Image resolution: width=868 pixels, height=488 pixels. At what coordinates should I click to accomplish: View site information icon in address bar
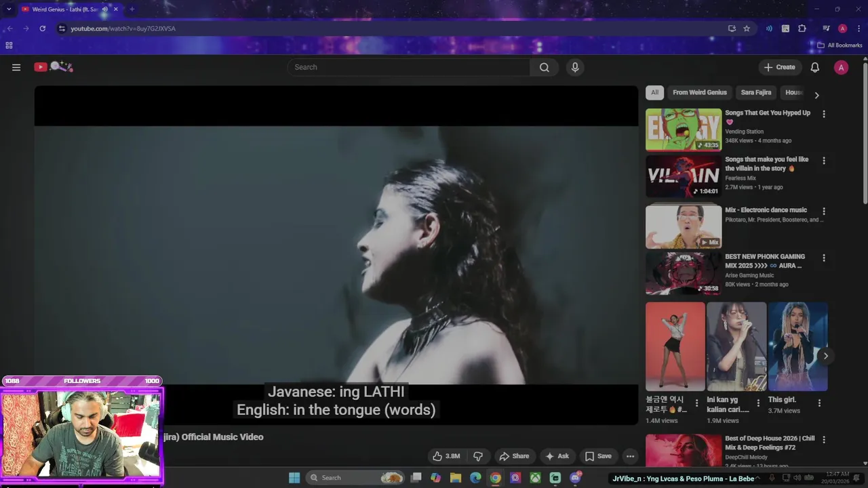click(62, 28)
